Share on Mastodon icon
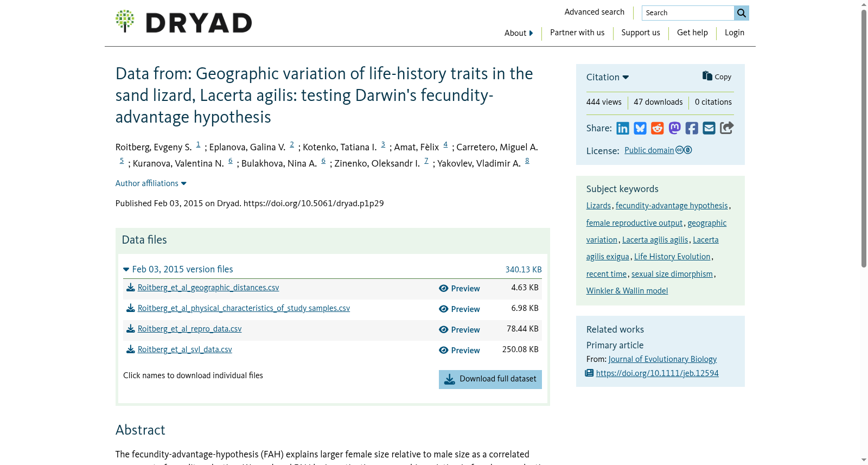This screenshot has height=465, width=868. 674,128
